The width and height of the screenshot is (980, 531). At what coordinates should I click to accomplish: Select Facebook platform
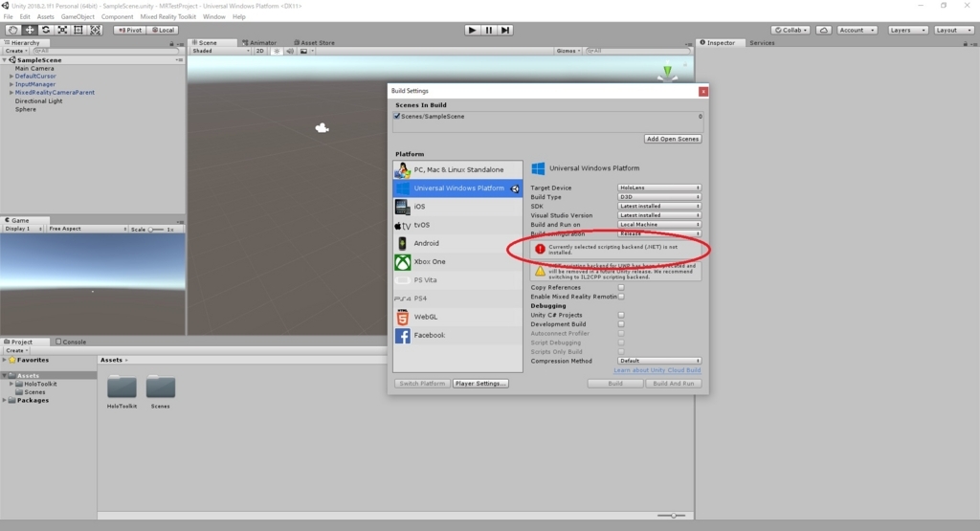[457, 336]
